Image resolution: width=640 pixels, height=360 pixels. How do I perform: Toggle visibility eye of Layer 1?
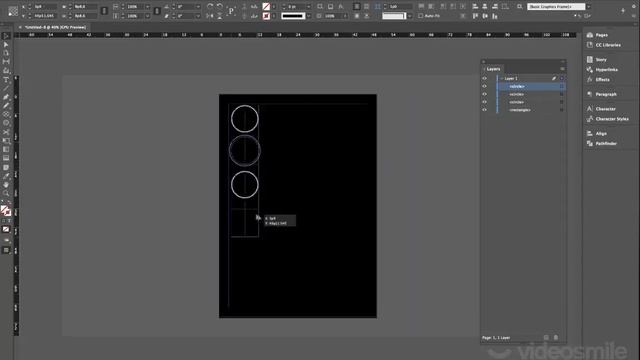pos(484,78)
